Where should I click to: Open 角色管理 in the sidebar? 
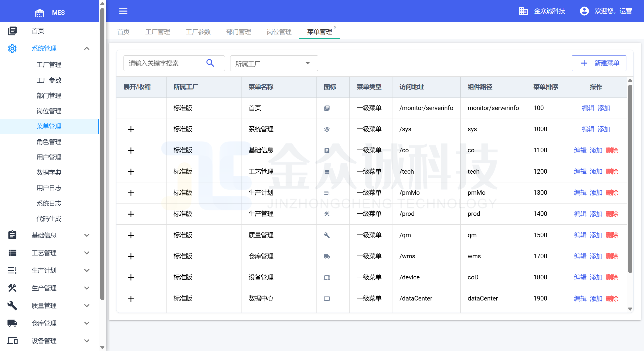coord(49,142)
